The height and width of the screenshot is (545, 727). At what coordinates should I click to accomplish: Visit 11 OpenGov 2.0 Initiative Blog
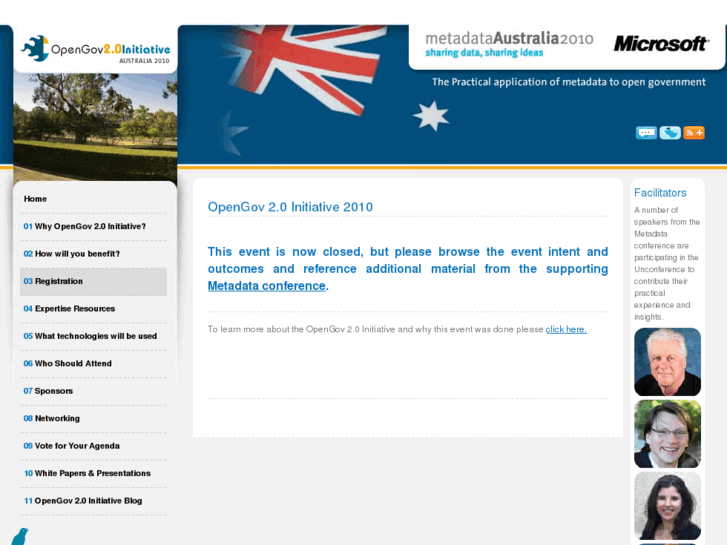pyautogui.click(x=83, y=500)
